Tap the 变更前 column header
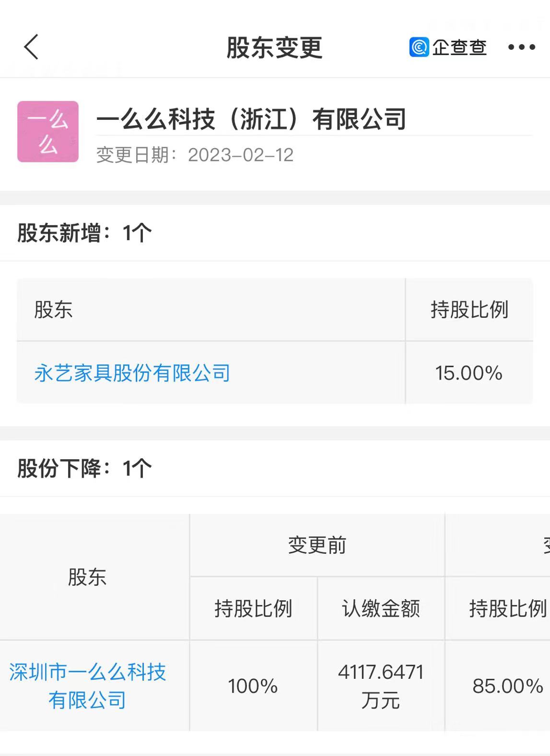550x756 pixels. pyautogui.click(x=317, y=545)
